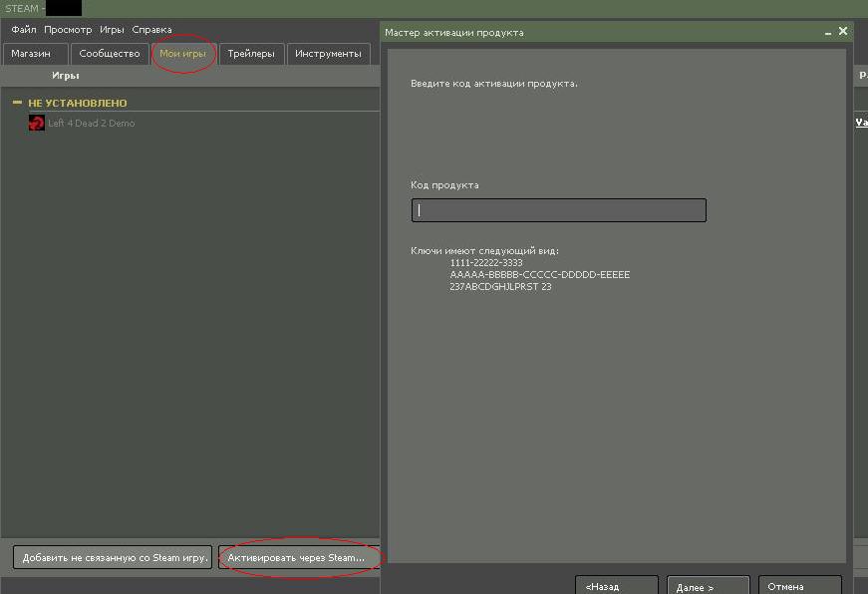868x594 pixels.
Task: Click the Отмена button in wizard
Action: coord(800,586)
